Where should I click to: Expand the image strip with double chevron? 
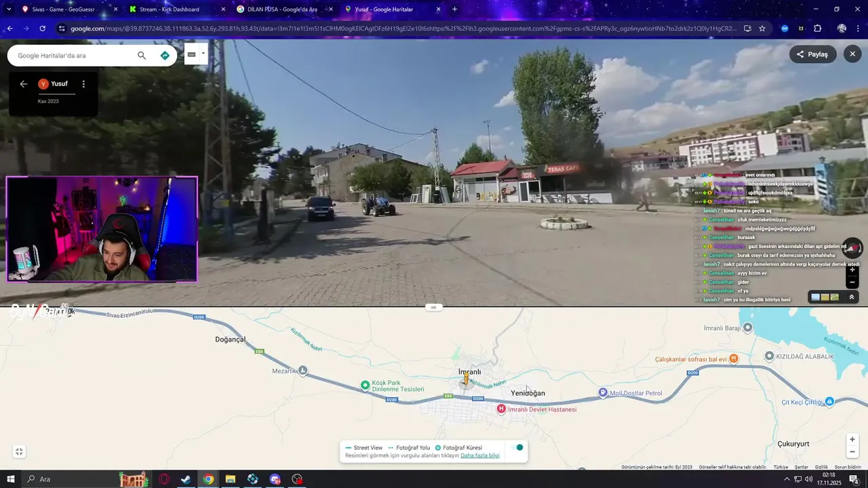852,297
